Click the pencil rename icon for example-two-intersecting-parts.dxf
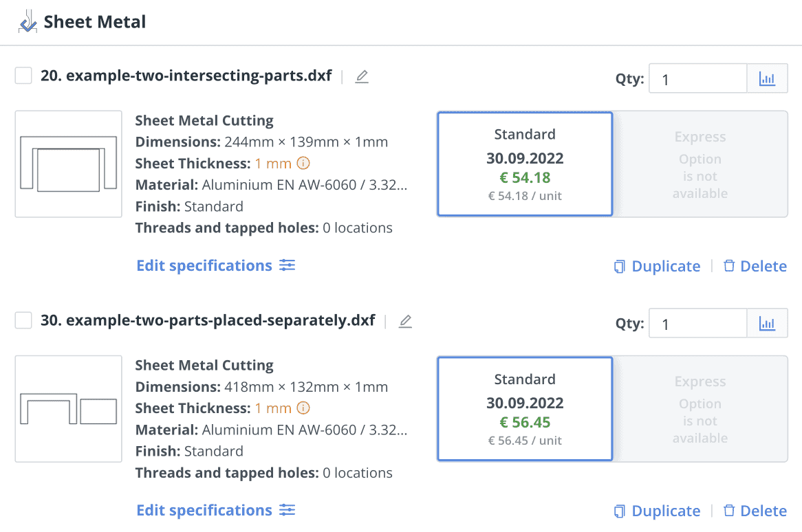Image resolution: width=802 pixels, height=532 pixels. click(362, 76)
